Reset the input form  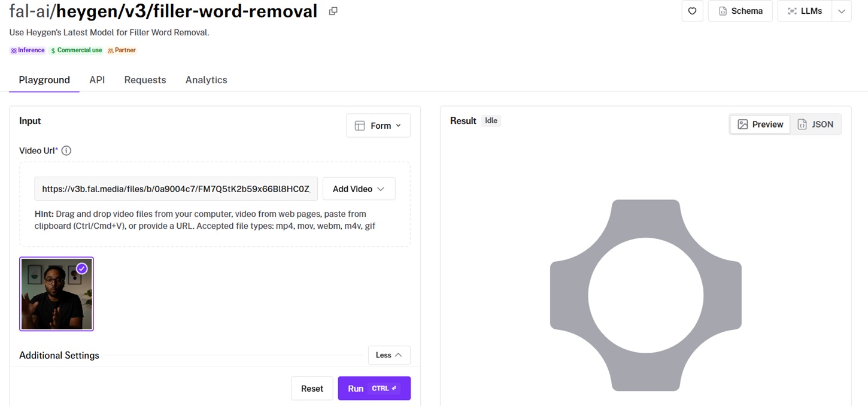pyautogui.click(x=312, y=389)
